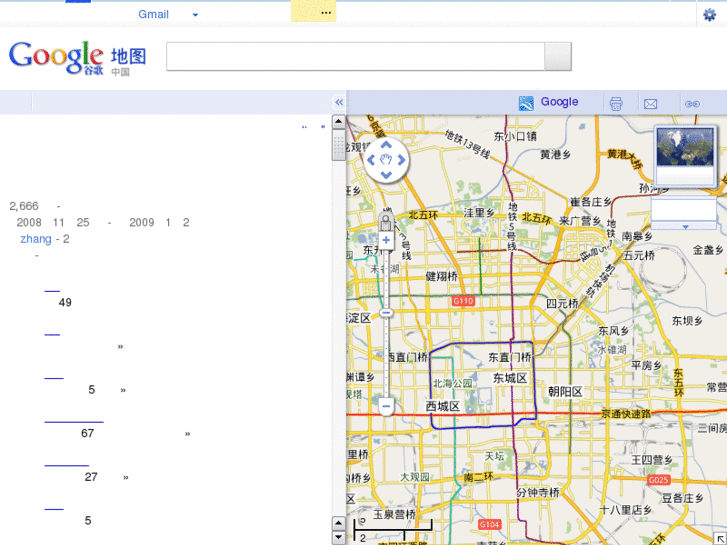727x545 pixels.
Task: Click the zoom in plus button
Action: click(x=386, y=240)
